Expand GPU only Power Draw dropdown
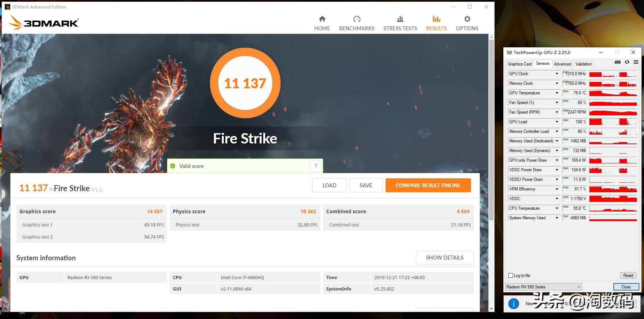Image resolution: width=644 pixels, height=319 pixels. pyautogui.click(x=557, y=160)
